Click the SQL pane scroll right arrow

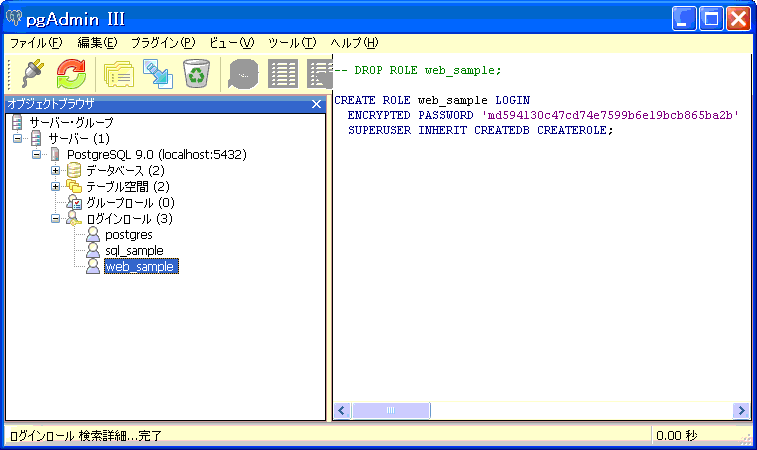741,411
